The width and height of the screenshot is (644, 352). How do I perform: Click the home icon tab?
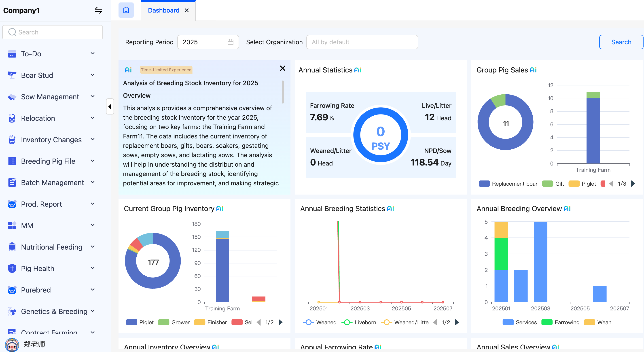(126, 10)
